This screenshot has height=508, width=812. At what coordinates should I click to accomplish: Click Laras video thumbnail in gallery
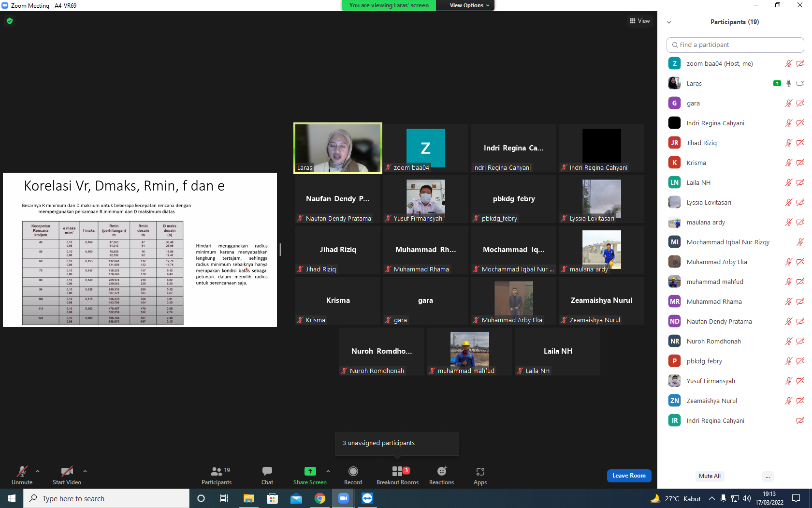[x=338, y=148]
